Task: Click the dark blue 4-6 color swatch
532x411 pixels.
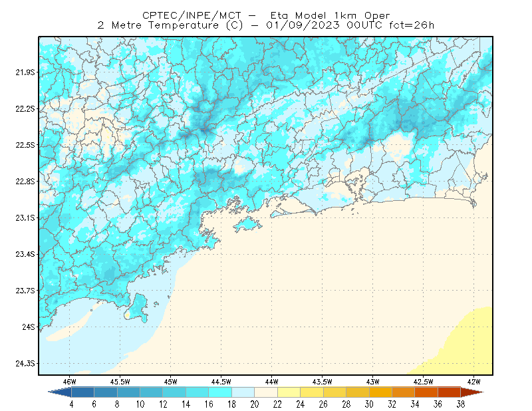Action: pos(82,392)
